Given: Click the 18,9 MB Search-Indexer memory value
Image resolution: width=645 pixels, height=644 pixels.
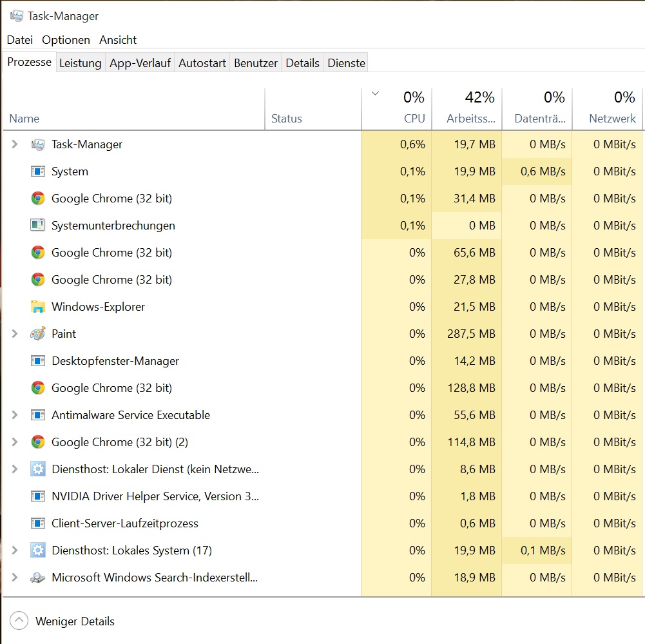Looking at the screenshot, I should point(474,578).
